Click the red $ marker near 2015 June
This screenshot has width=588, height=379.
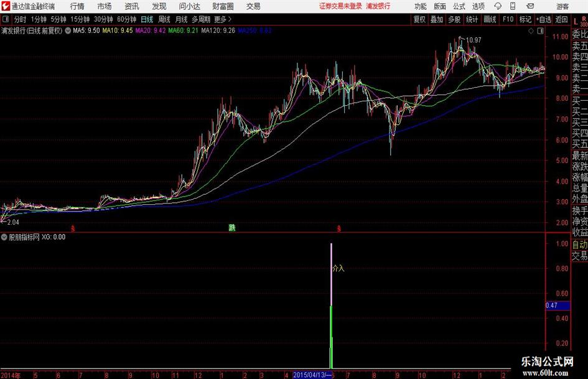(x=339, y=228)
